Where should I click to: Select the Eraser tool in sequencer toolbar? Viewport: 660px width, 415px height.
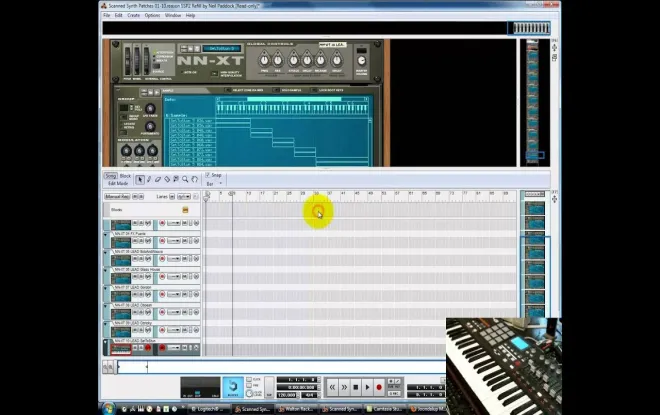[158, 179]
